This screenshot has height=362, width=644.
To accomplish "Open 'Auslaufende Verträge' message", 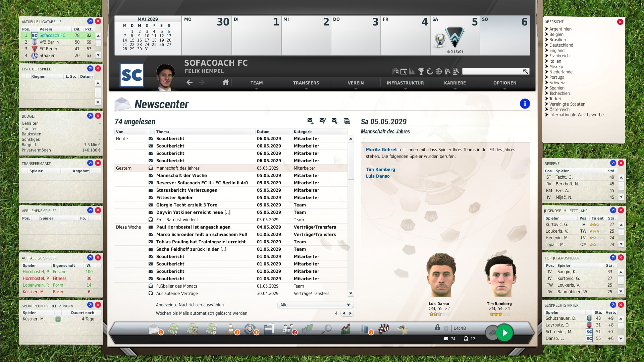I will click(x=231, y=294).
